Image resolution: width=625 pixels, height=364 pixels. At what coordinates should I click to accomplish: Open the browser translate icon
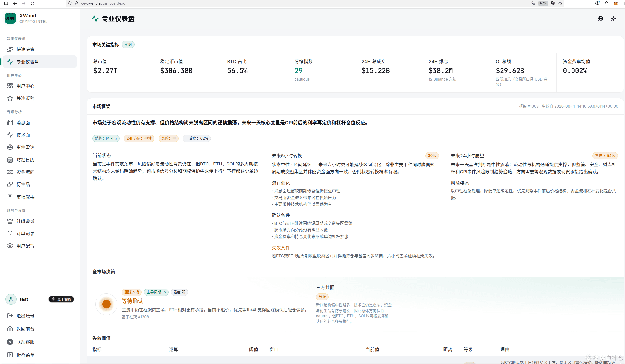click(533, 3)
